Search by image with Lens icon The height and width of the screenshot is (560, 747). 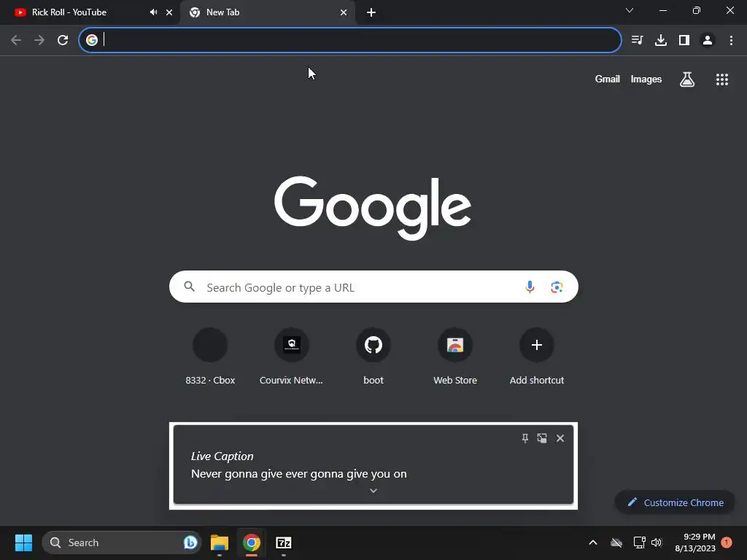click(557, 287)
